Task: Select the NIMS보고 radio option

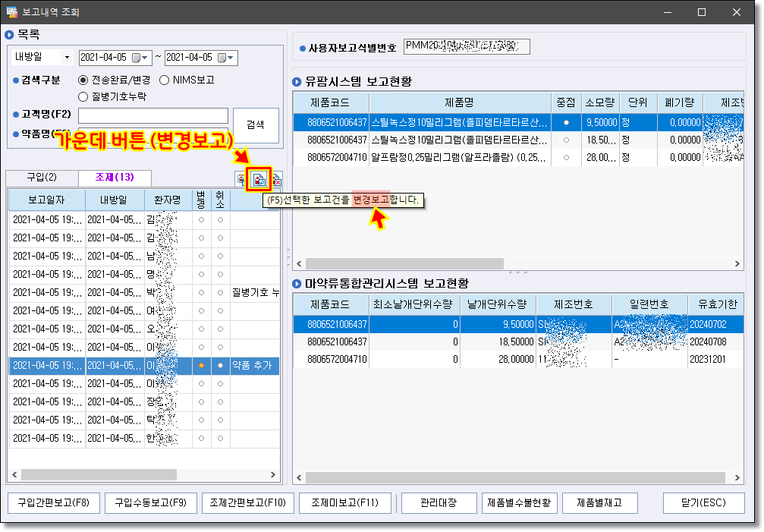Action: click(x=165, y=80)
